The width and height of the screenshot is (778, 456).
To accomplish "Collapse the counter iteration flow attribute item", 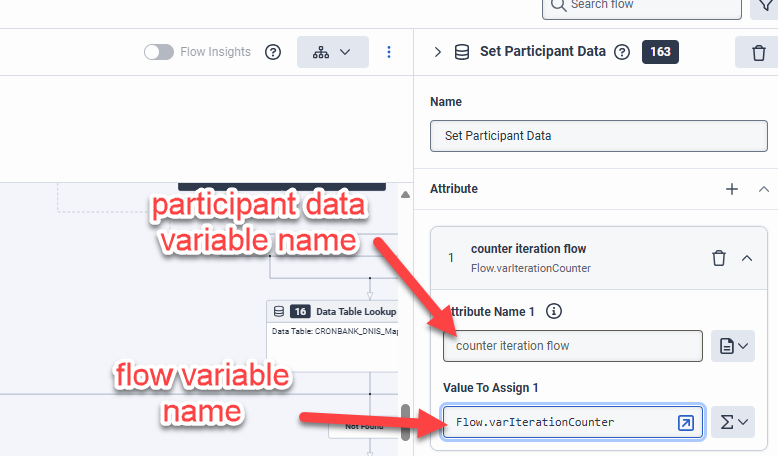I will [746, 258].
